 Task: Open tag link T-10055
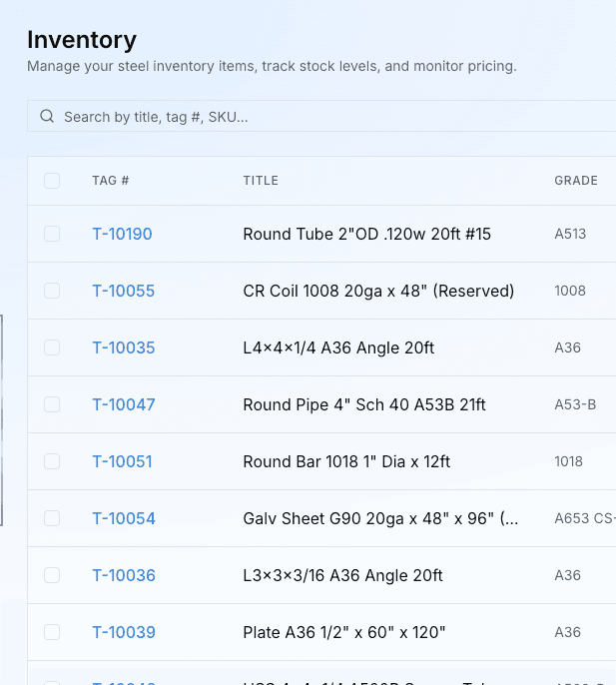[x=124, y=291]
